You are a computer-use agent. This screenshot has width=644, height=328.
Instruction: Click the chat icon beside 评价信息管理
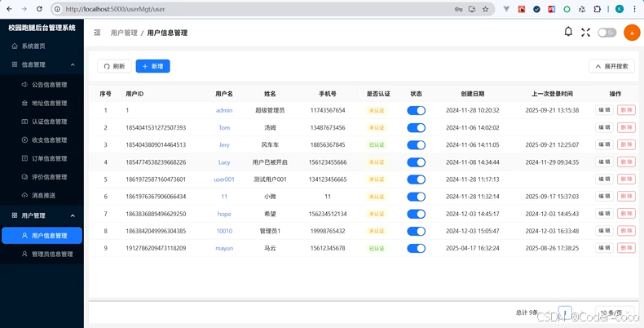pos(24,177)
